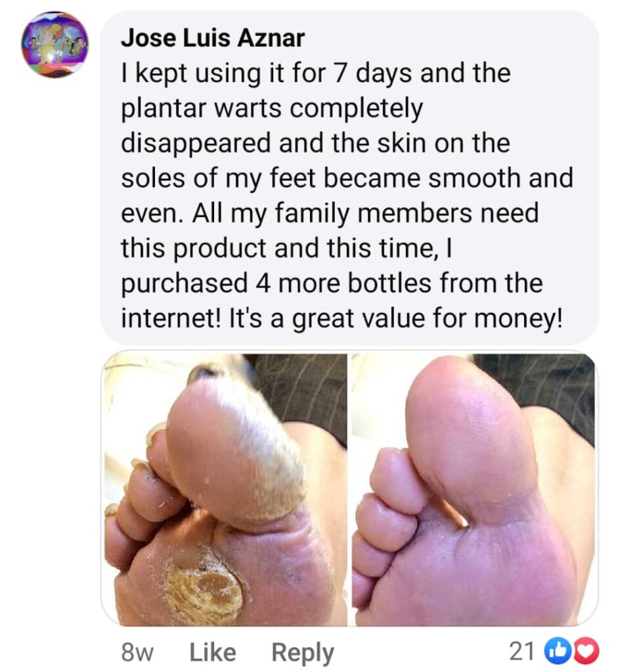620x672 pixels.
Task: View the 21 reactions count
Action: (x=521, y=652)
